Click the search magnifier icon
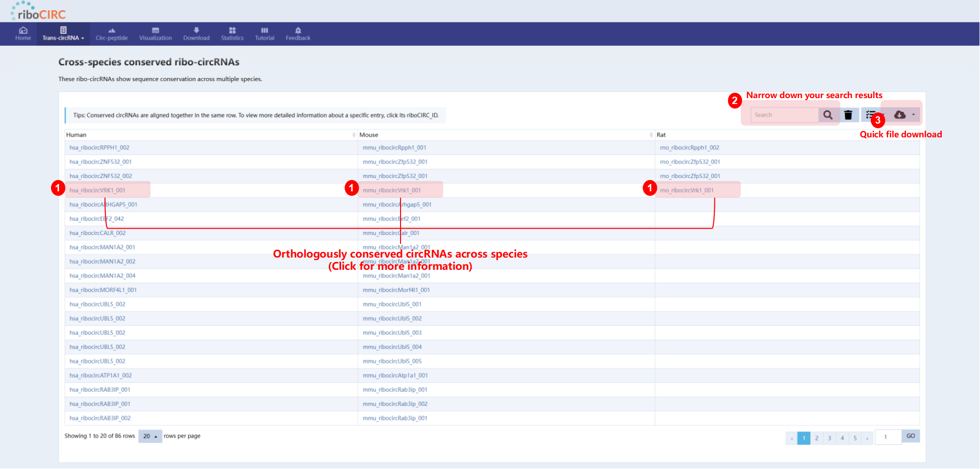This screenshot has height=469, width=980. click(x=828, y=115)
